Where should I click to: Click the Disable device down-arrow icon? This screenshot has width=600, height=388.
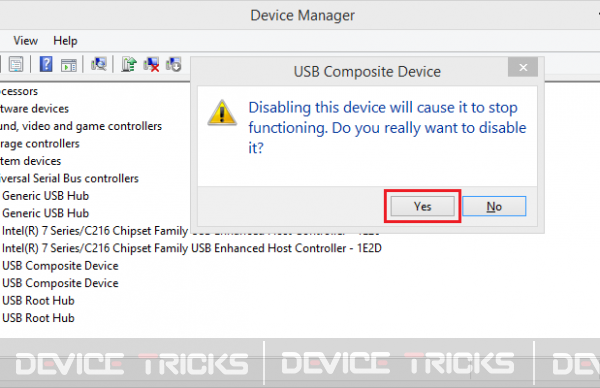pos(174,64)
